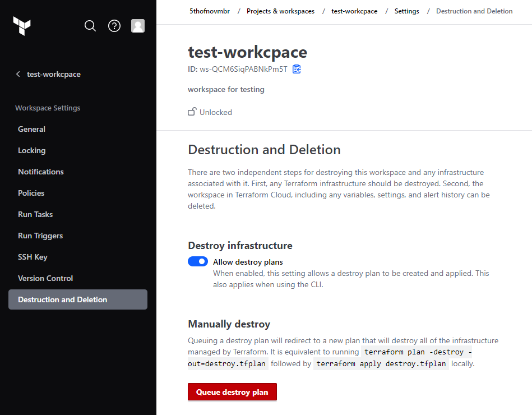Open Projects & workspaces breadcrumb
Screen dimensions: 532x415
coord(281,11)
